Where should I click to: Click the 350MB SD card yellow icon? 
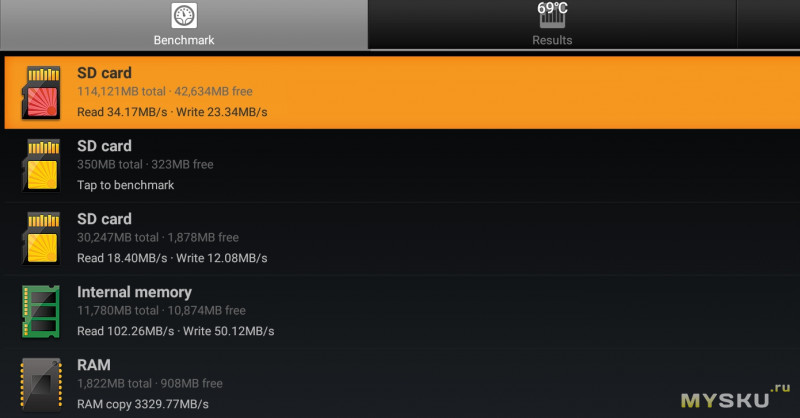pyautogui.click(x=41, y=165)
